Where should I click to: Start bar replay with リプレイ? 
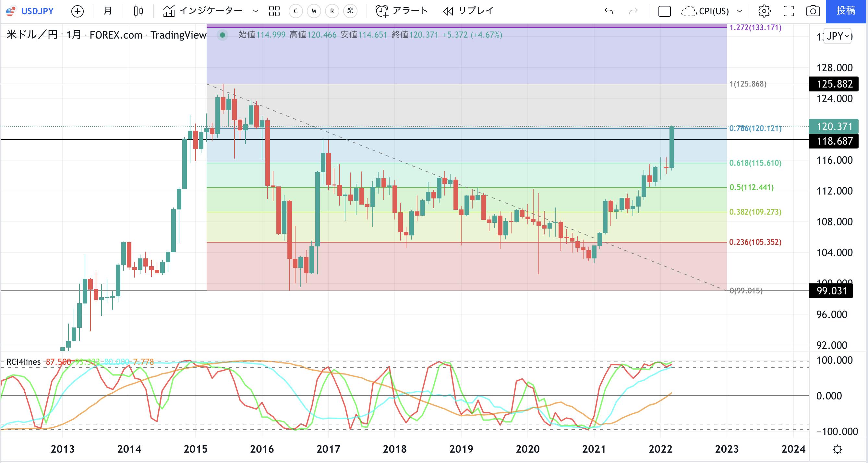pos(468,11)
